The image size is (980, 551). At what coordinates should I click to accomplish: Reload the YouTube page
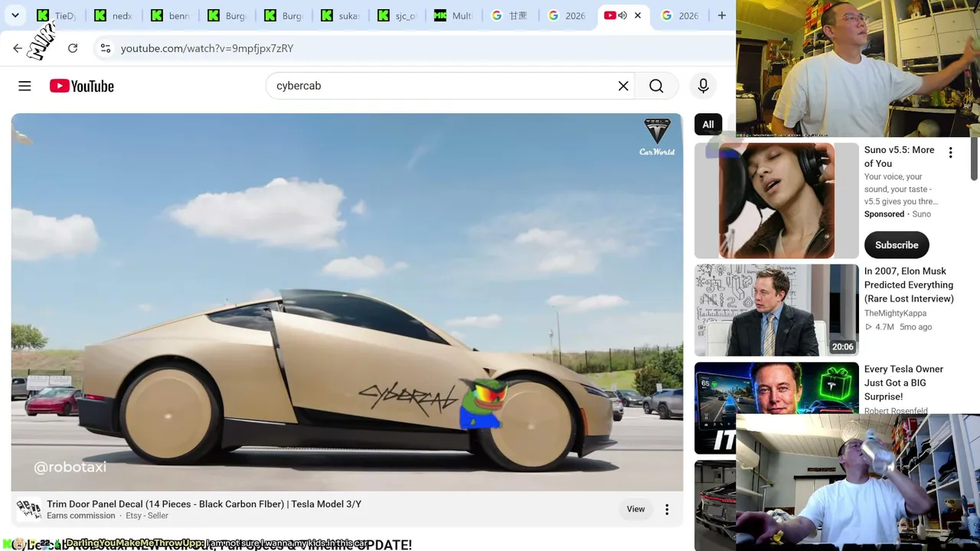coord(73,48)
